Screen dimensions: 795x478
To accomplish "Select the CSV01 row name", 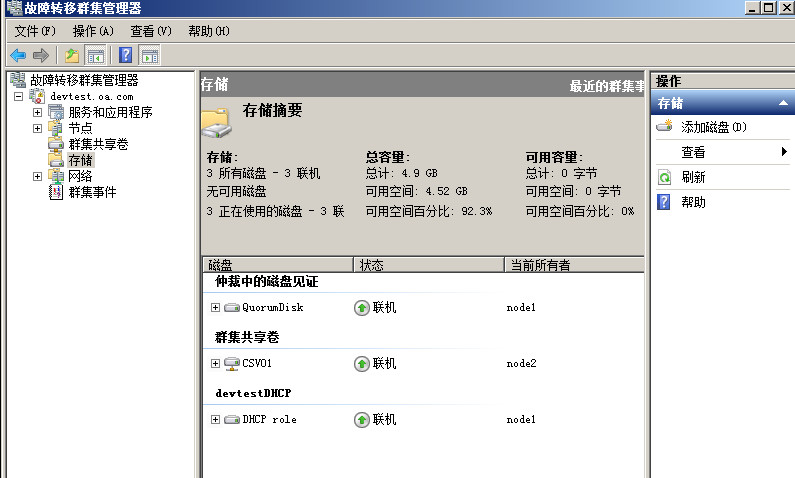I will point(257,363).
